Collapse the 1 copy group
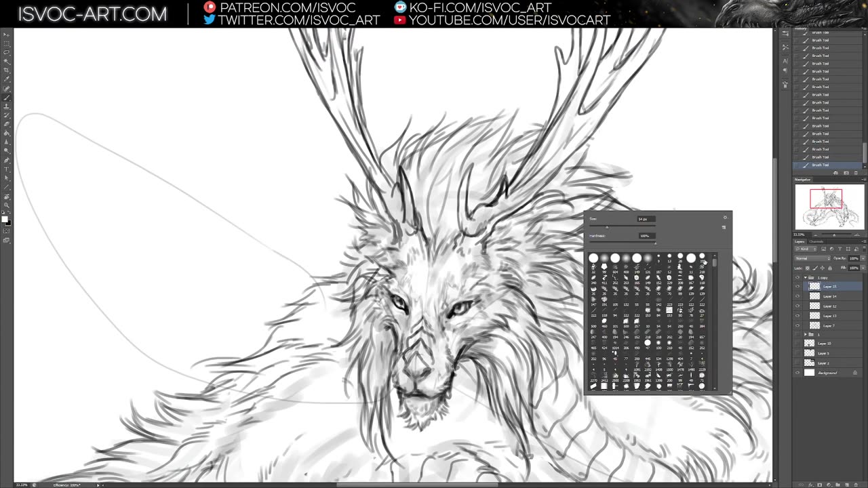The height and width of the screenshot is (488, 868). pos(806,278)
